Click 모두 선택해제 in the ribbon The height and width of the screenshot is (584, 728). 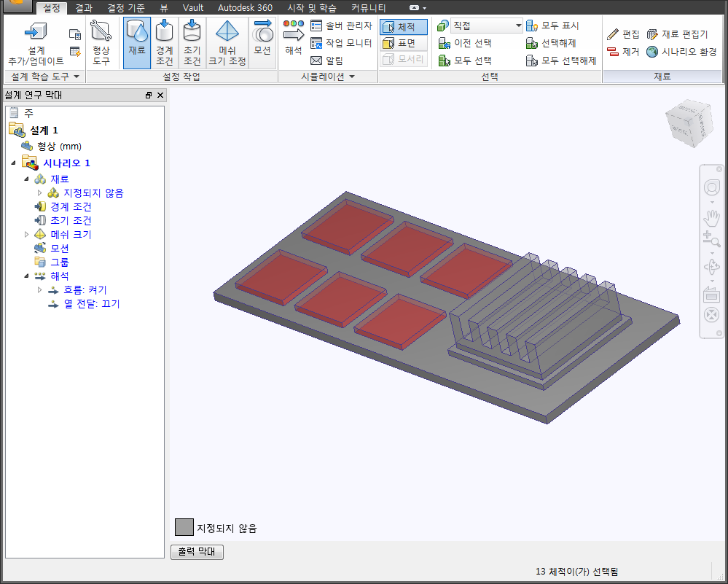coord(561,61)
